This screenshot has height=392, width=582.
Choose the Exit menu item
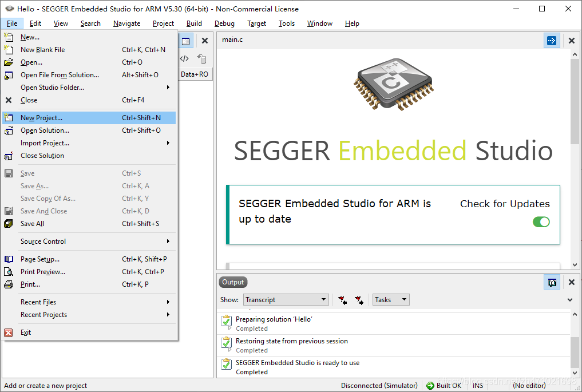point(89,332)
